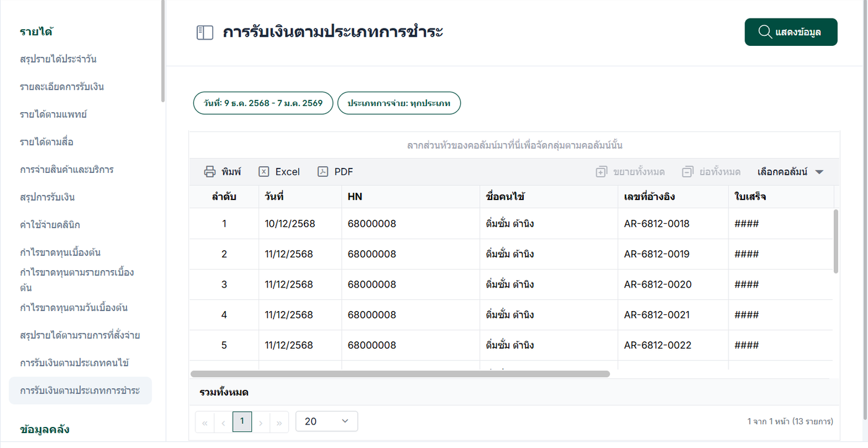Open กำไรขาดทุนตามรายการเบื้องต้น report
This screenshot has width=868, height=448.
point(77,280)
